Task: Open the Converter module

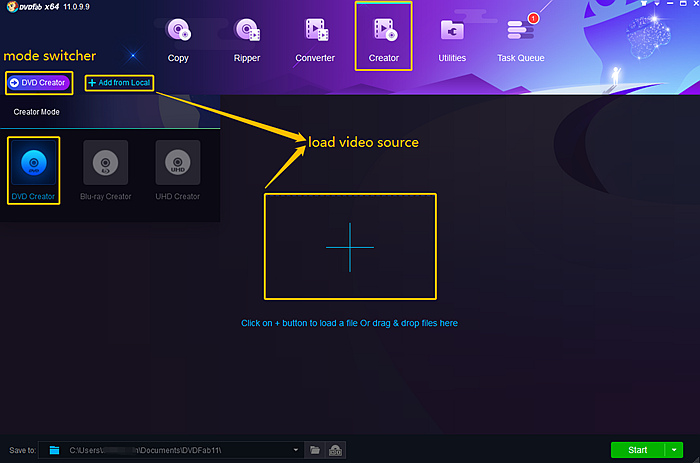Action: coord(315,40)
